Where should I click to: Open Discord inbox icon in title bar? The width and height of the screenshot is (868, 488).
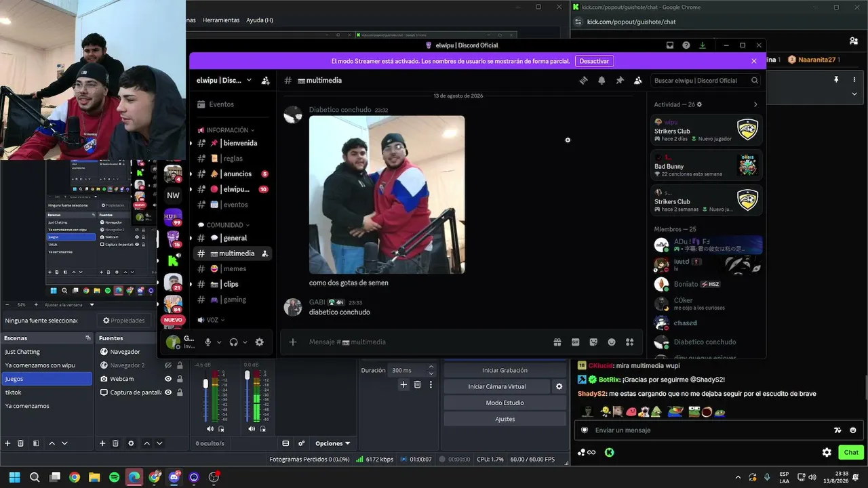pyautogui.click(x=670, y=45)
